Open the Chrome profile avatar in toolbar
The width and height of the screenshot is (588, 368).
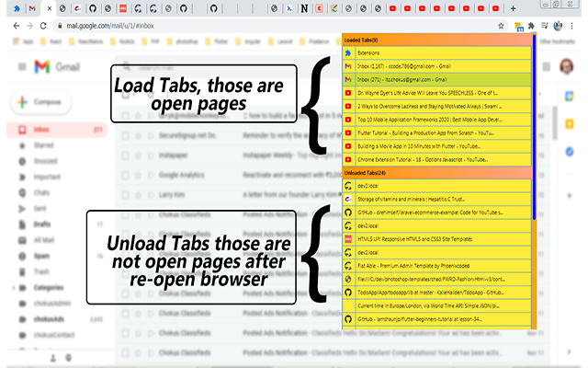pyautogui.click(x=558, y=26)
